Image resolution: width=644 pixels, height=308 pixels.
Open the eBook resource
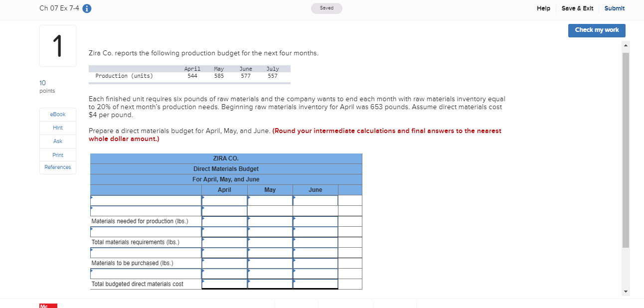tap(57, 114)
